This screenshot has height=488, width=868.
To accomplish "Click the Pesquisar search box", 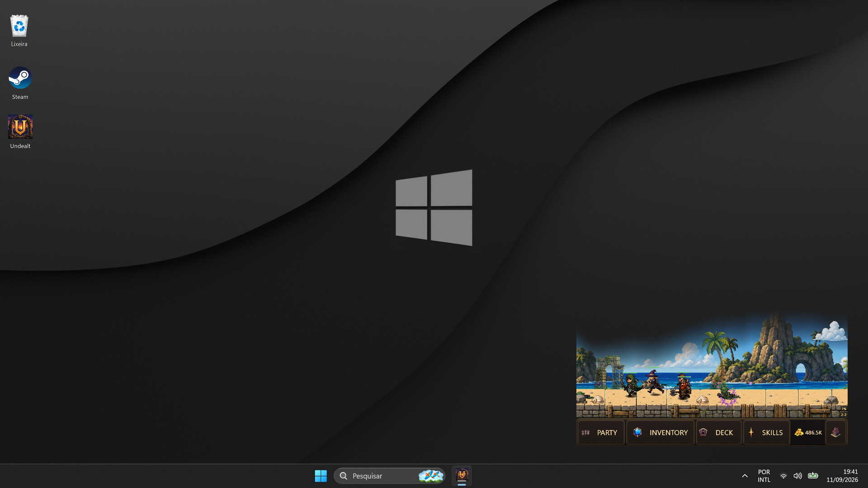I will tap(389, 476).
